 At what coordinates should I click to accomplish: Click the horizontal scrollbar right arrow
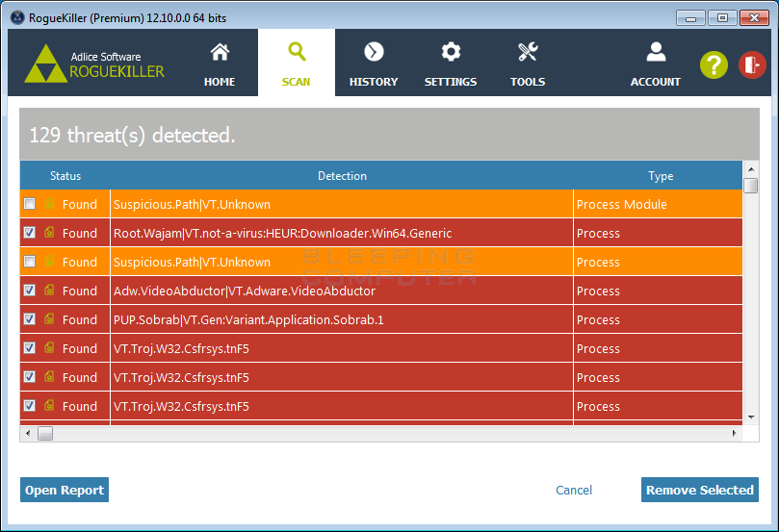[735, 433]
